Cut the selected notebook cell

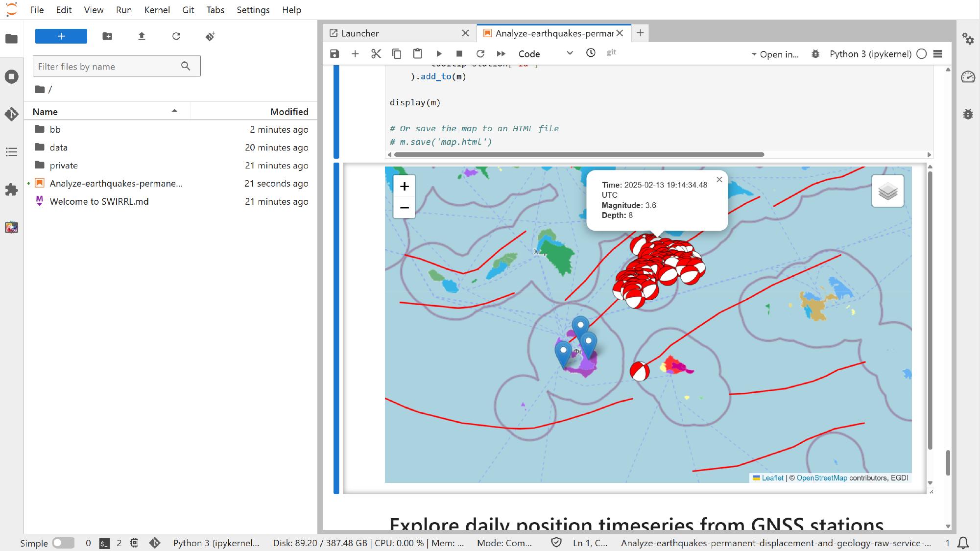point(376,54)
